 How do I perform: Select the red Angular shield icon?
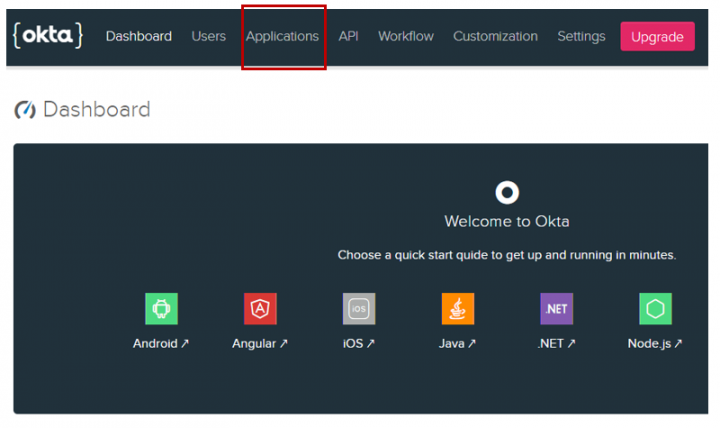260,309
